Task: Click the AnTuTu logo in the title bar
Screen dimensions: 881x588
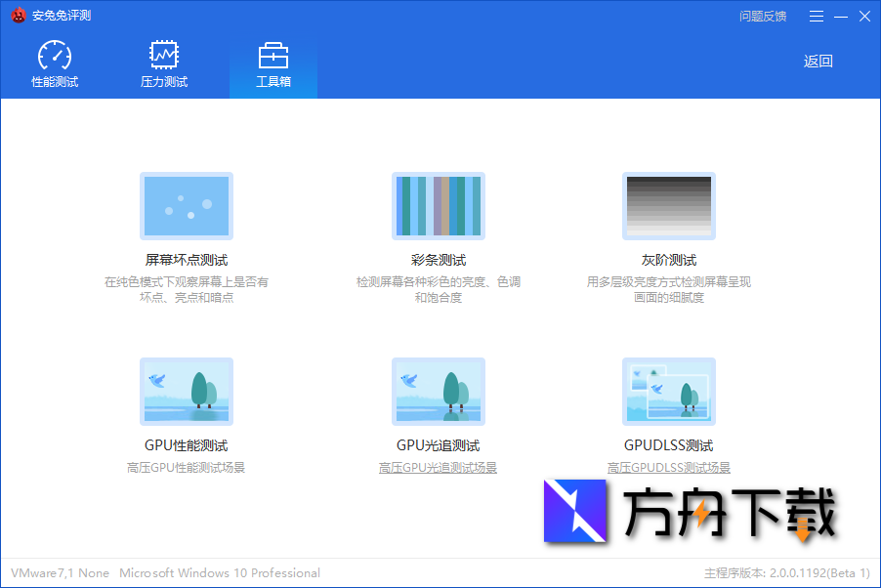Action: pyautogui.click(x=20, y=16)
